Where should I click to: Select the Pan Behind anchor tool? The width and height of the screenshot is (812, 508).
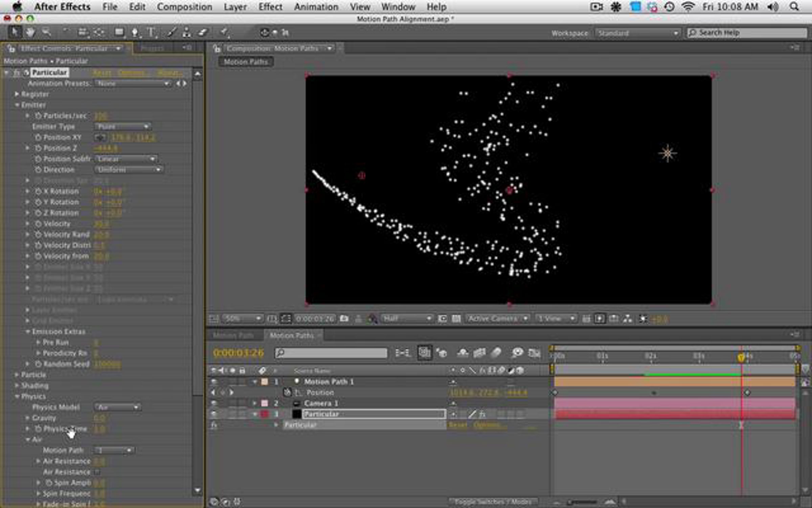point(99,33)
